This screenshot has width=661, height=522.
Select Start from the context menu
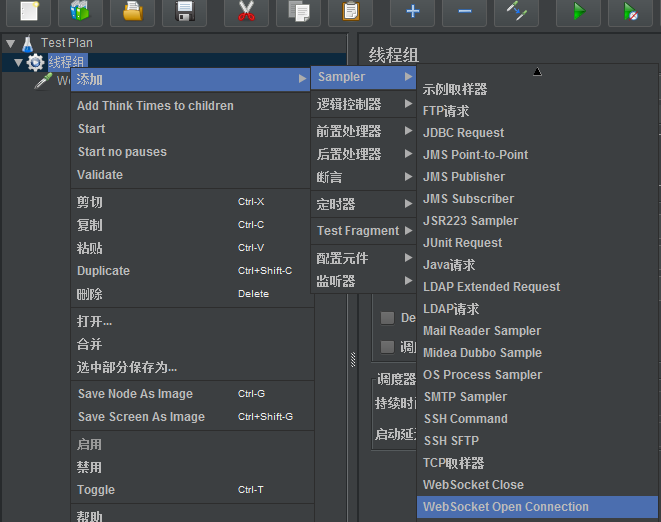coord(190,129)
